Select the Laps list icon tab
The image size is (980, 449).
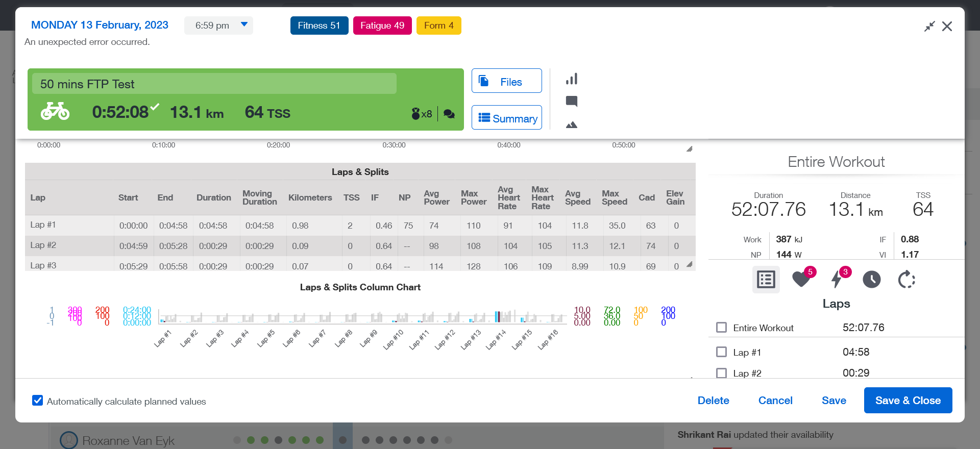pos(766,280)
